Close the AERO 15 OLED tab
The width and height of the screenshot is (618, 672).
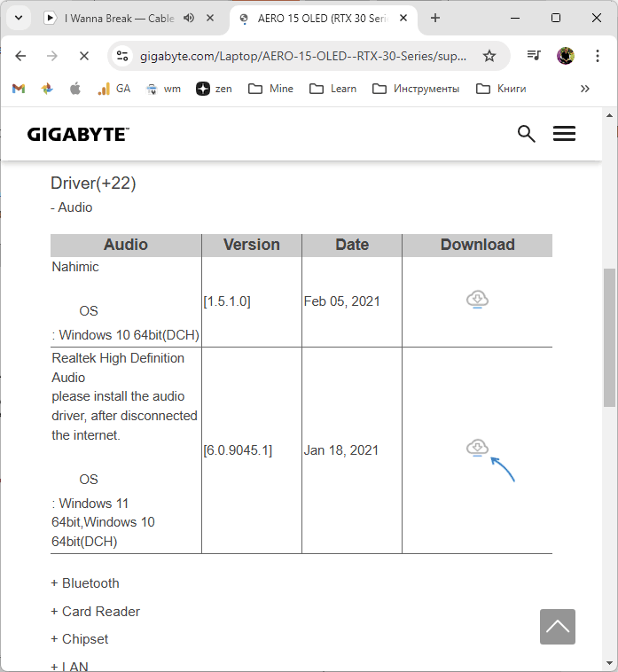click(403, 18)
